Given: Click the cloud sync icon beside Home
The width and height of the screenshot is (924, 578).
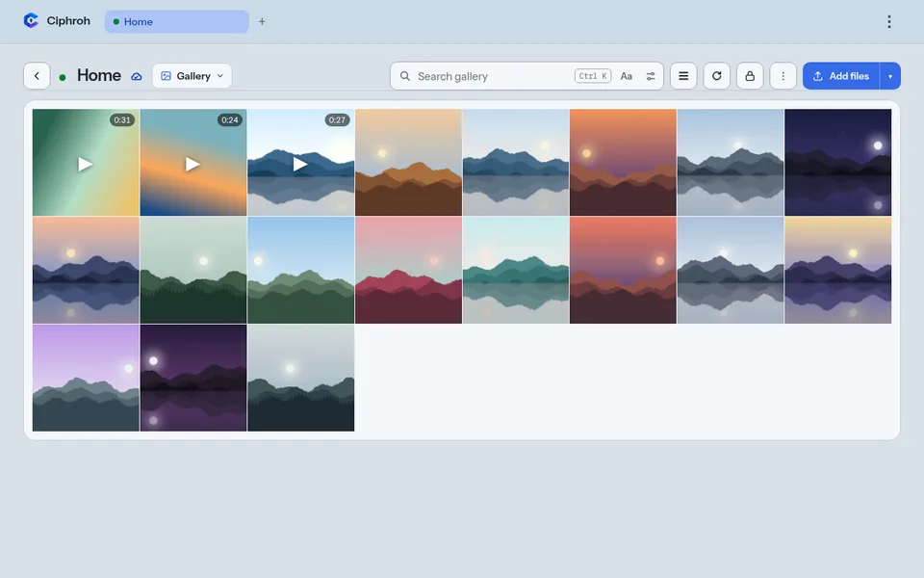Looking at the screenshot, I should pos(136,77).
